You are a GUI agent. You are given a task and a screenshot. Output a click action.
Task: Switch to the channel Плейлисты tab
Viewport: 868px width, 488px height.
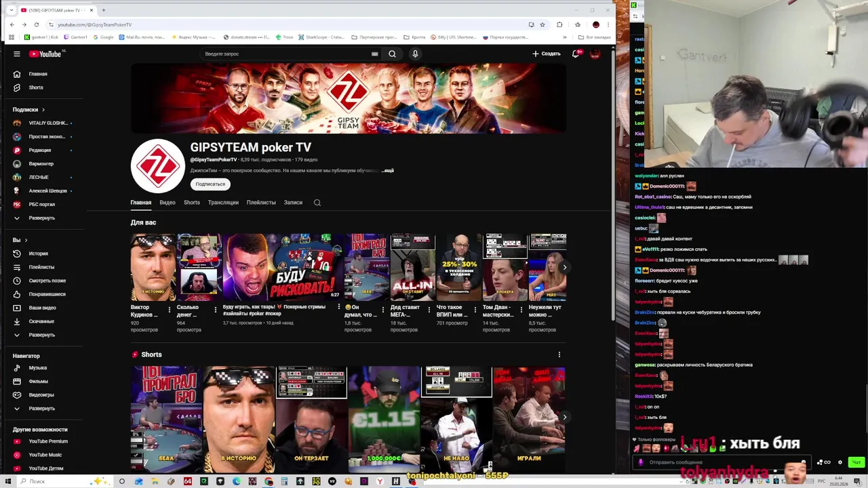point(261,203)
